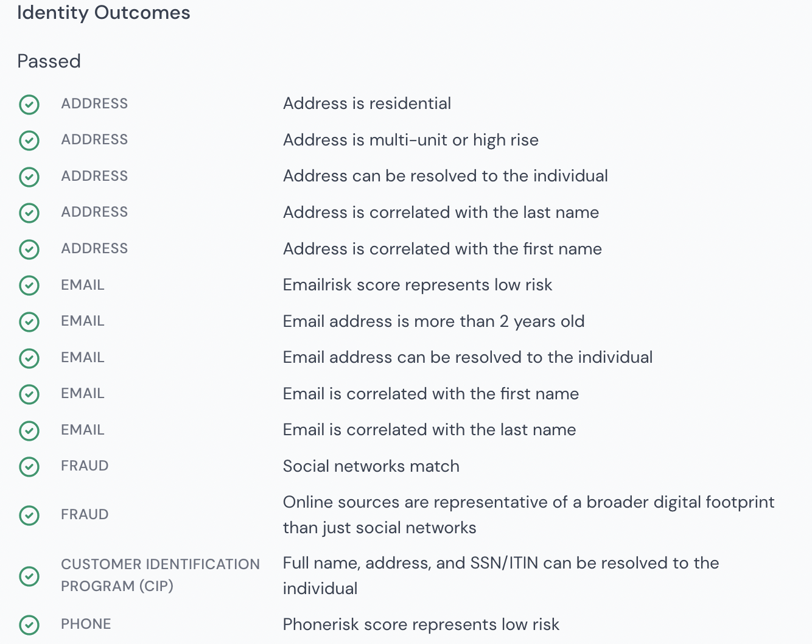Click the FRAUD label beside 'Social networks match'
812x644 pixels.
85,466
